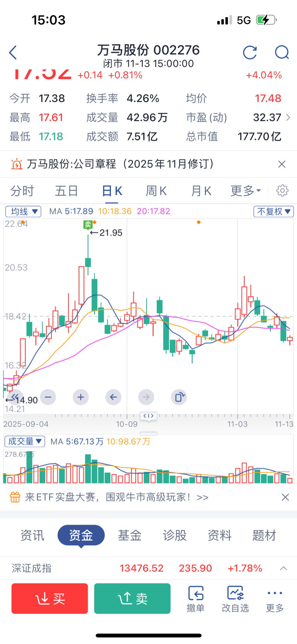Zoom in chart with plus button
This screenshot has width=297, height=644.
tap(80, 397)
